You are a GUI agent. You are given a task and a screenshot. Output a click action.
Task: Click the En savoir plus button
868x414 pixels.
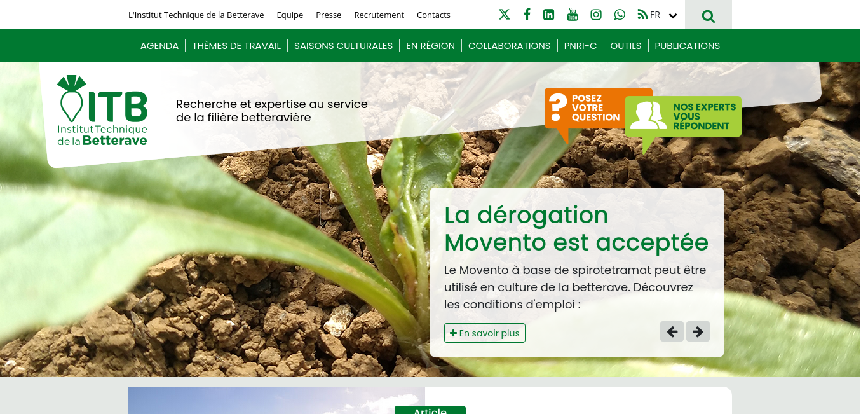[x=485, y=333]
